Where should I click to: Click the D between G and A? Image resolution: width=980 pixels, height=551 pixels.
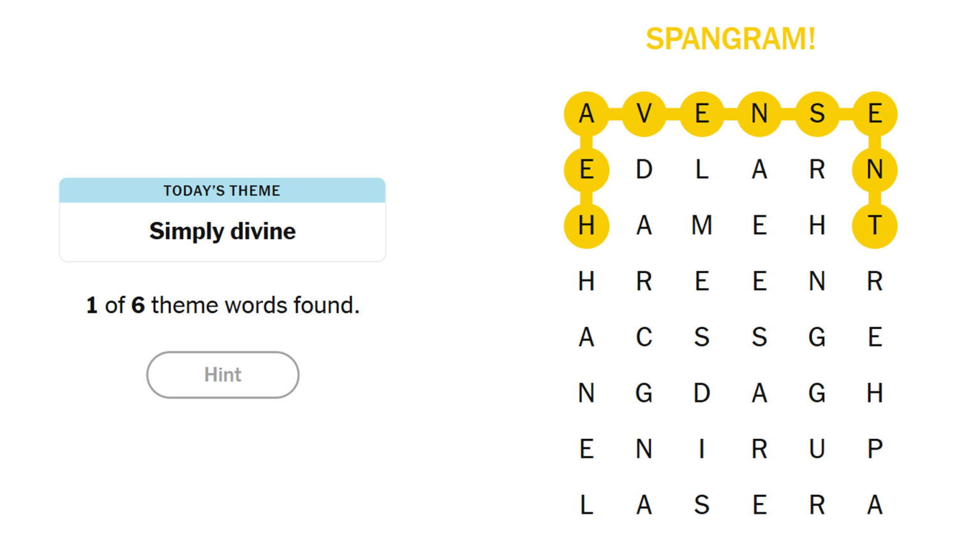(702, 393)
